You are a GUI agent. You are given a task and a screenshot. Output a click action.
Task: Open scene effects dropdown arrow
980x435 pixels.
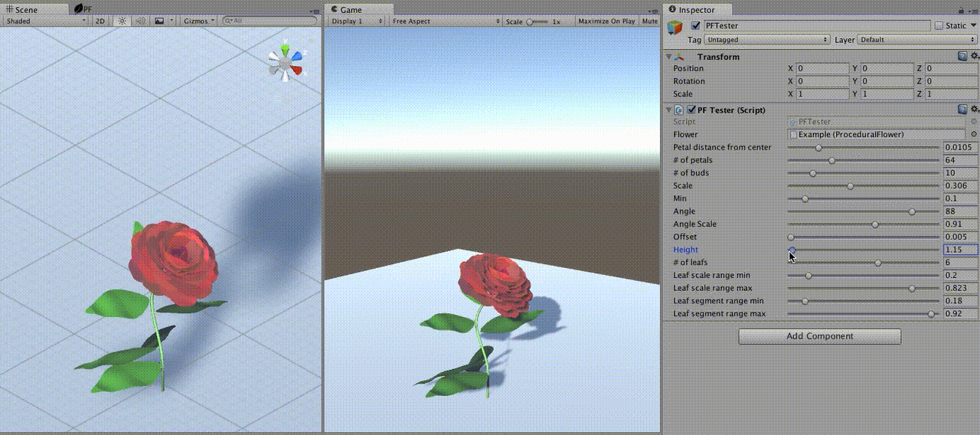pos(171,21)
